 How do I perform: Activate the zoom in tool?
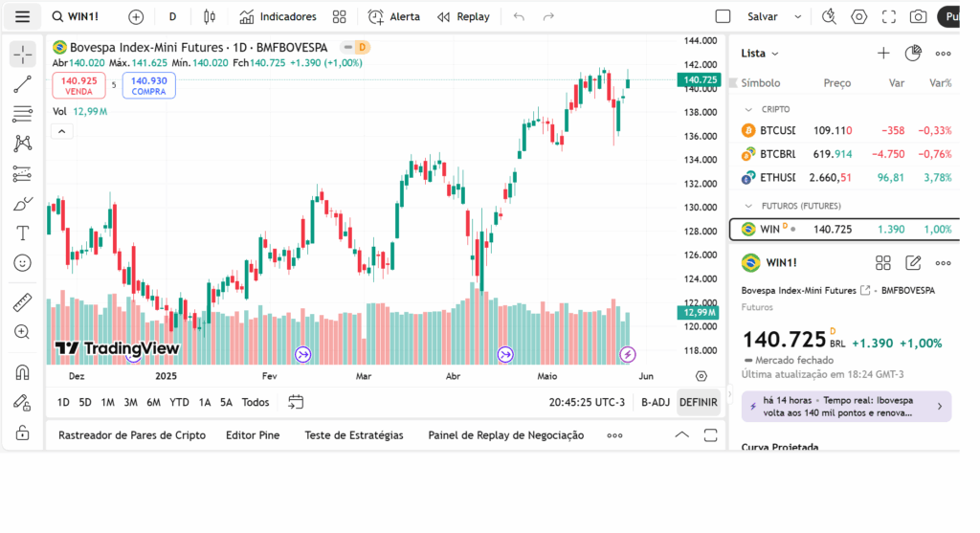pos(23,332)
